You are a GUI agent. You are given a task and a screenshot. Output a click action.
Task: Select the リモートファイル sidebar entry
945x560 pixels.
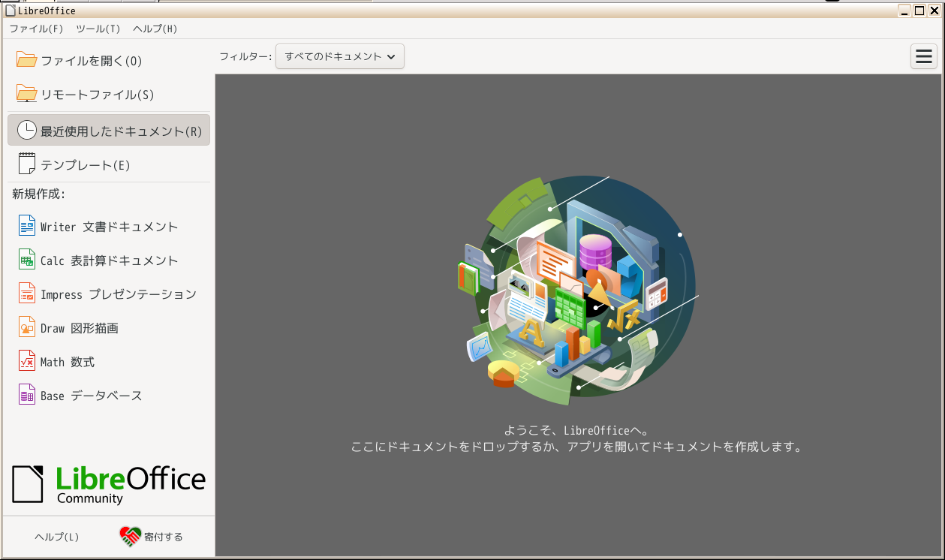83,94
